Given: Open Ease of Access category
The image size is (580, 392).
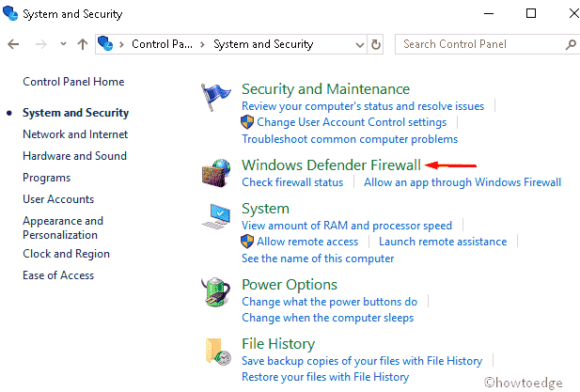Looking at the screenshot, I should coord(58,275).
